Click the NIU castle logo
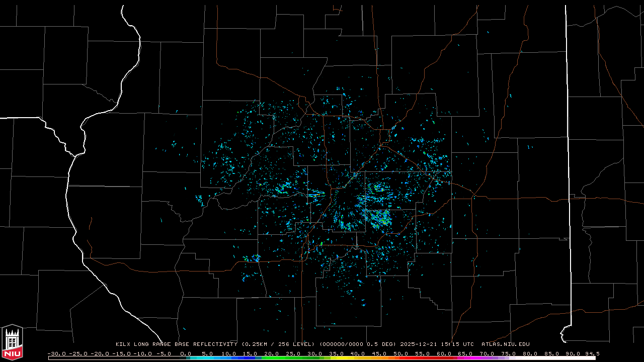This screenshot has width=644, height=362. click(x=12, y=342)
